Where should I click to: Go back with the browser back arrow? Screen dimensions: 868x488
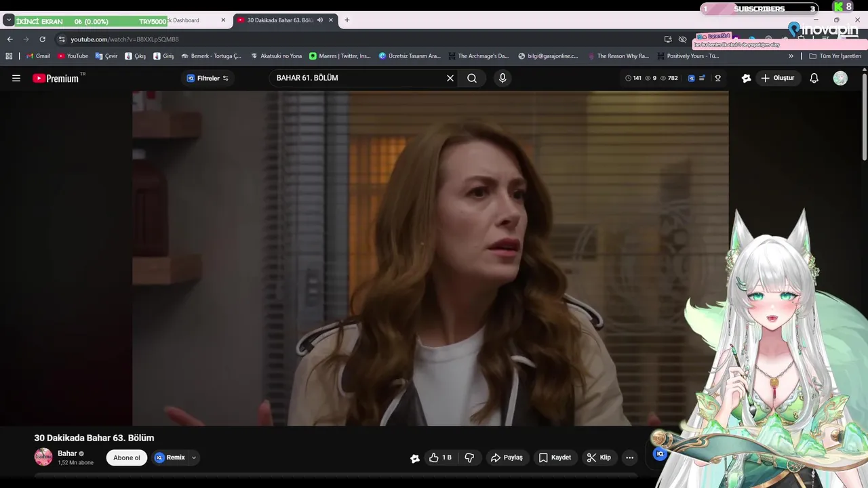(9, 39)
